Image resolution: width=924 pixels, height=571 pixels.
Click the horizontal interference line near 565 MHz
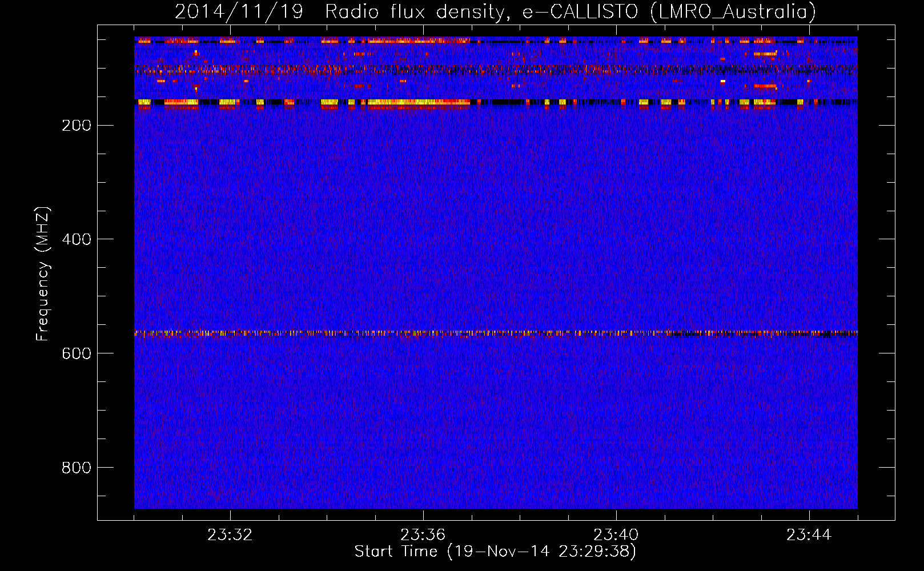(496, 333)
